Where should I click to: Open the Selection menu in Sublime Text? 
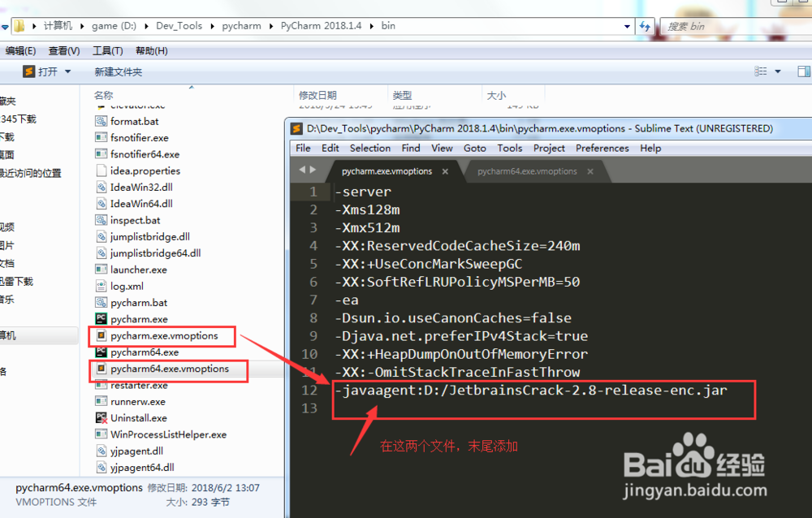click(x=369, y=148)
